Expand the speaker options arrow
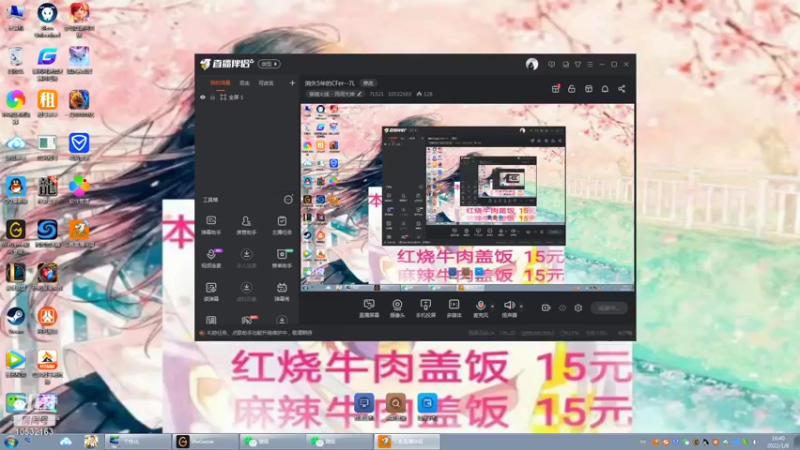 pos(521,306)
